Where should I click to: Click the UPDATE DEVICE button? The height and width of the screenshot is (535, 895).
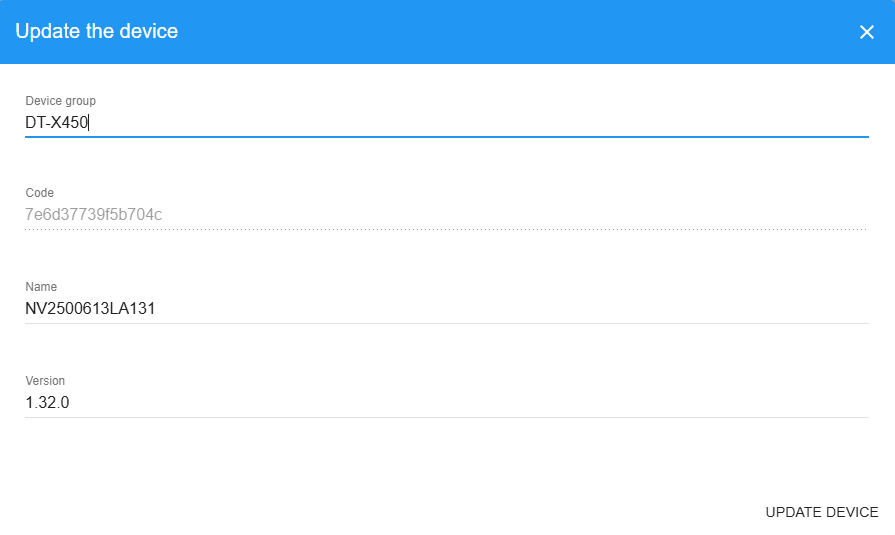point(821,512)
